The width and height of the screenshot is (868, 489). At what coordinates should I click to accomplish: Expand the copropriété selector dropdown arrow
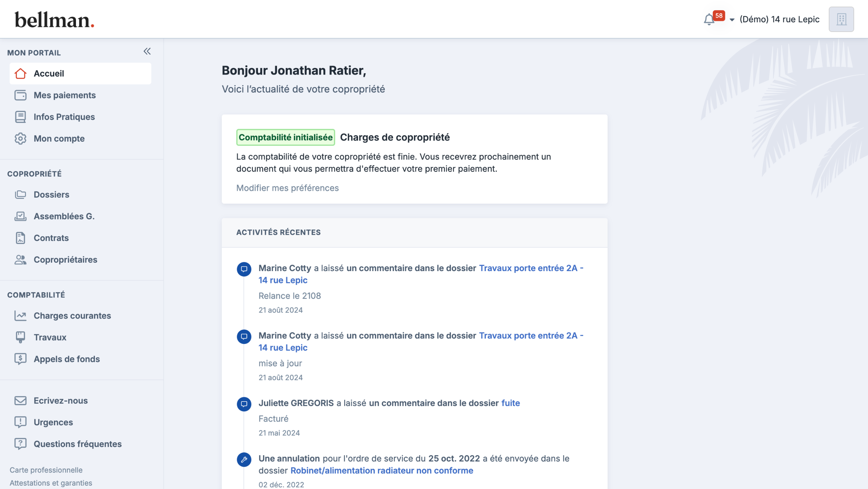pyautogui.click(x=732, y=20)
